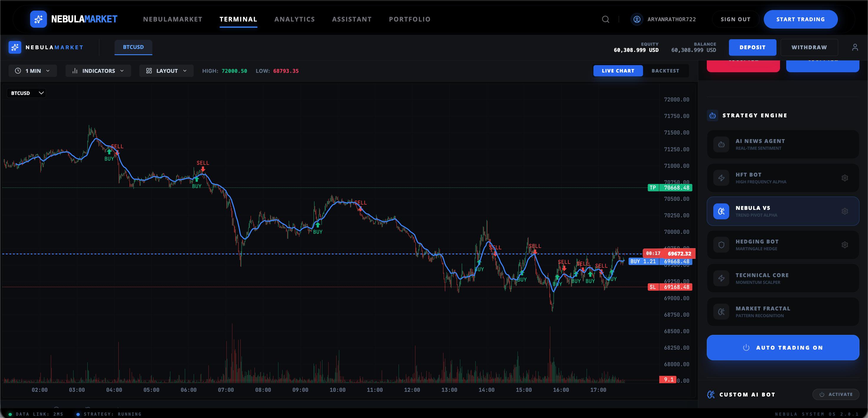Select the Market Fractal strategy icon
Screen dimensions: 868x418
pyautogui.click(x=721, y=312)
